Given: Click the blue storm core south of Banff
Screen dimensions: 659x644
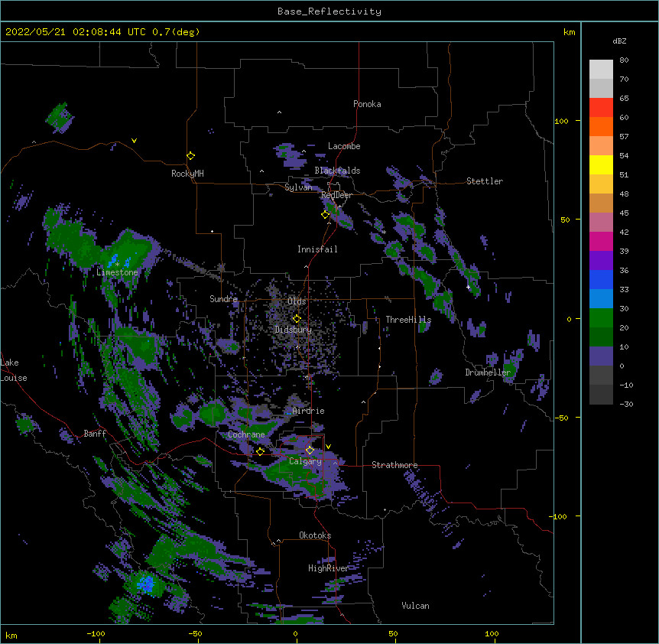Looking at the screenshot, I should point(146,584).
